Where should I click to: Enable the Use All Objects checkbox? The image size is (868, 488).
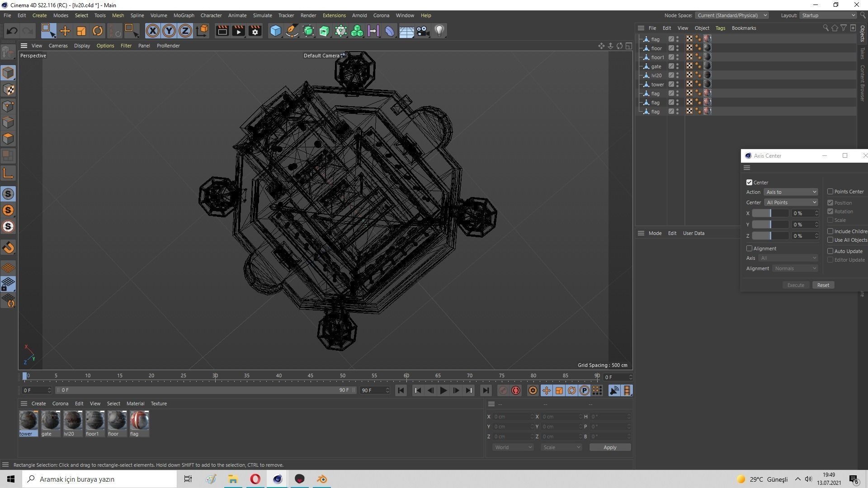(x=830, y=240)
